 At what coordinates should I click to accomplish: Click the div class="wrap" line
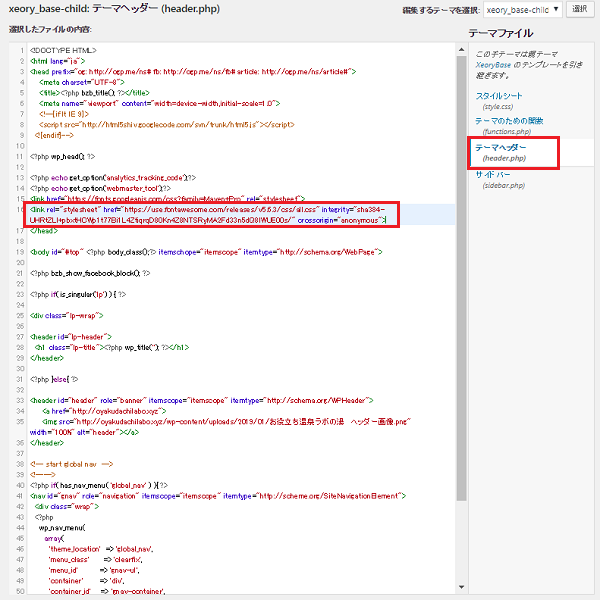click(67, 507)
